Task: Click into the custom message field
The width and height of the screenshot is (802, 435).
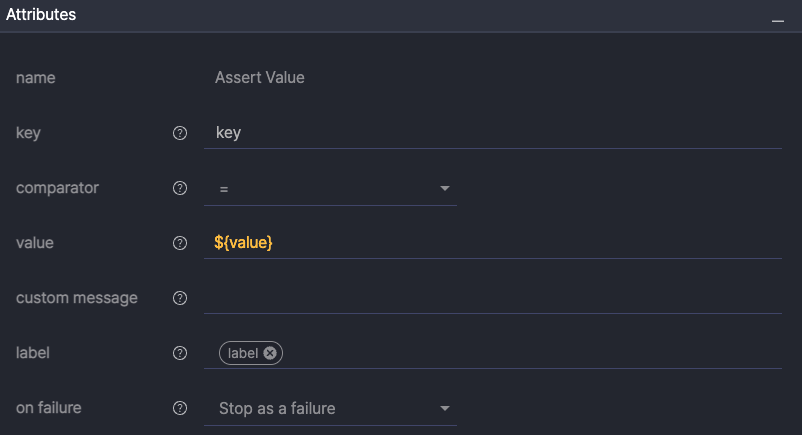Action: tap(490, 298)
